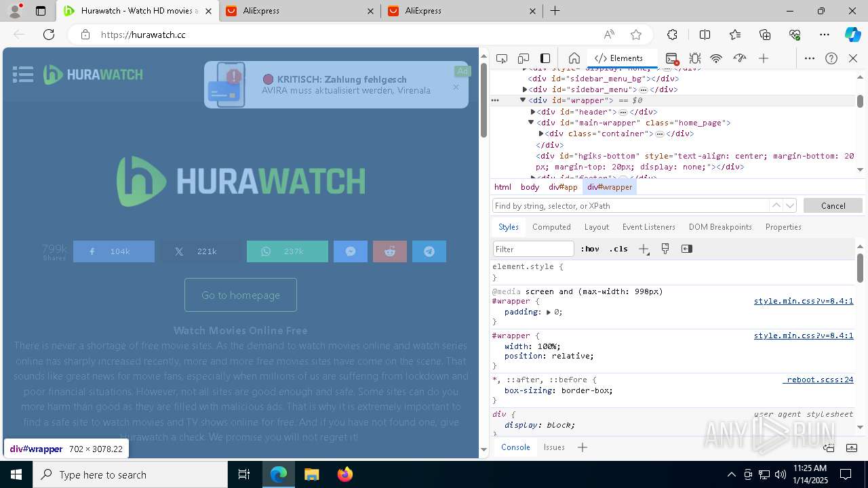Select html in the breadcrumb trail
This screenshot has width=868, height=488.
[502, 187]
